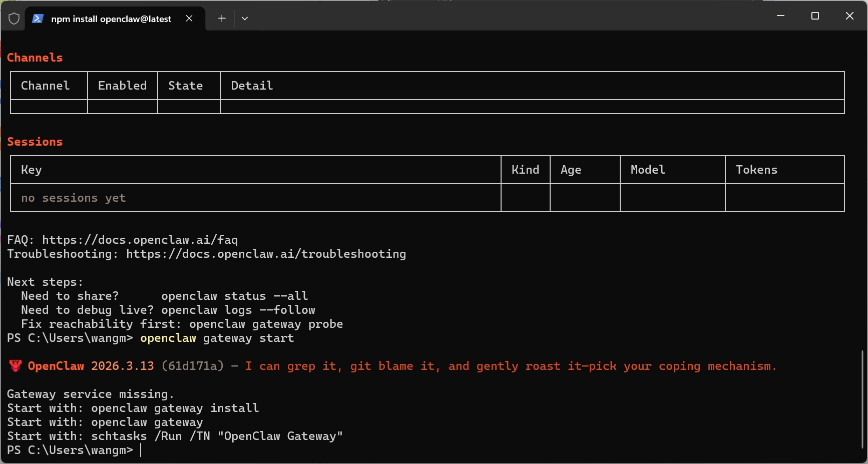
Task: Click the PowerShell icon on the tab
Action: 38,19
